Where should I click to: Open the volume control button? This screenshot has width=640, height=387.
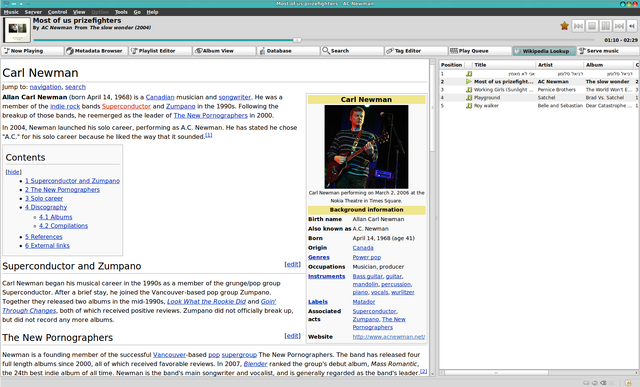coord(632,26)
